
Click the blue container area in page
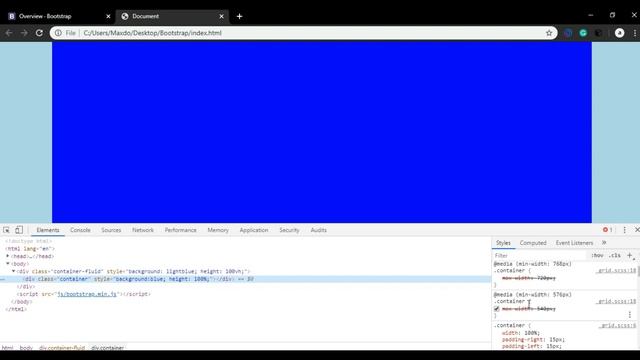pos(322,132)
